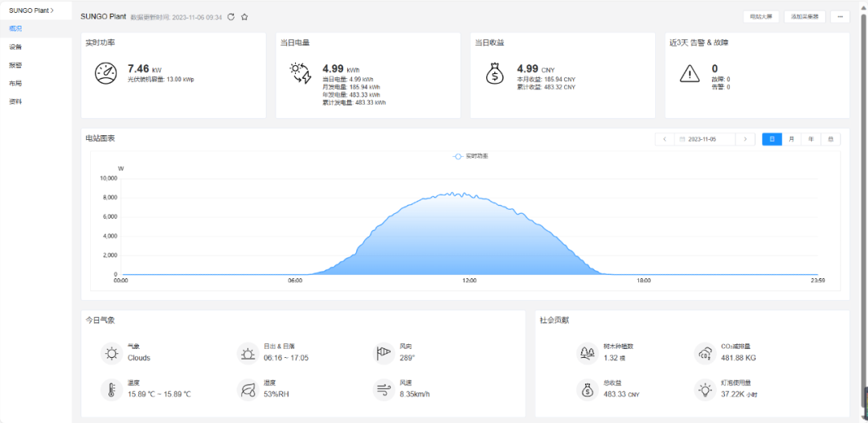Screen dimensions: 868x423
Task: Select the 总 total chart range
Action: [830, 139]
